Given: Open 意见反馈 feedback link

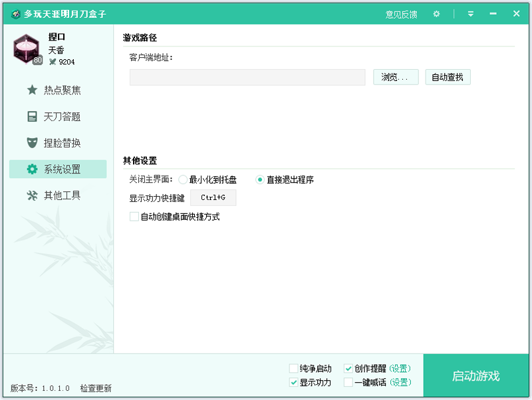Looking at the screenshot, I should coord(402,14).
